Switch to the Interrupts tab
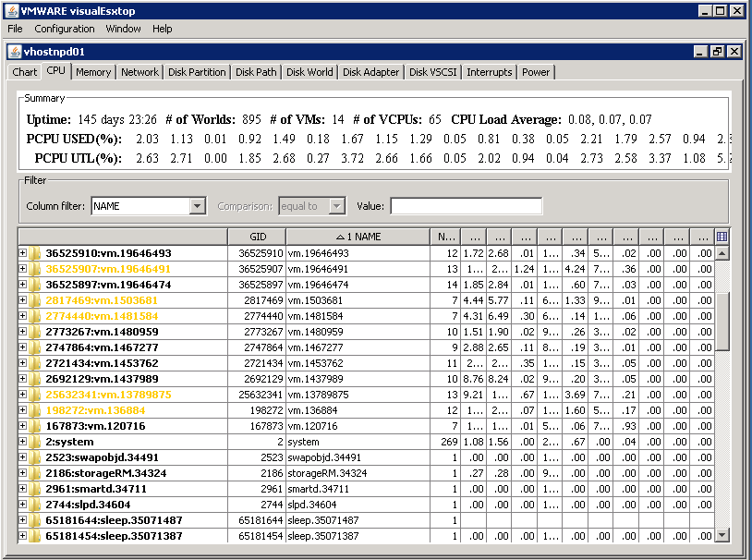The image size is (752, 560). (490, 72)
